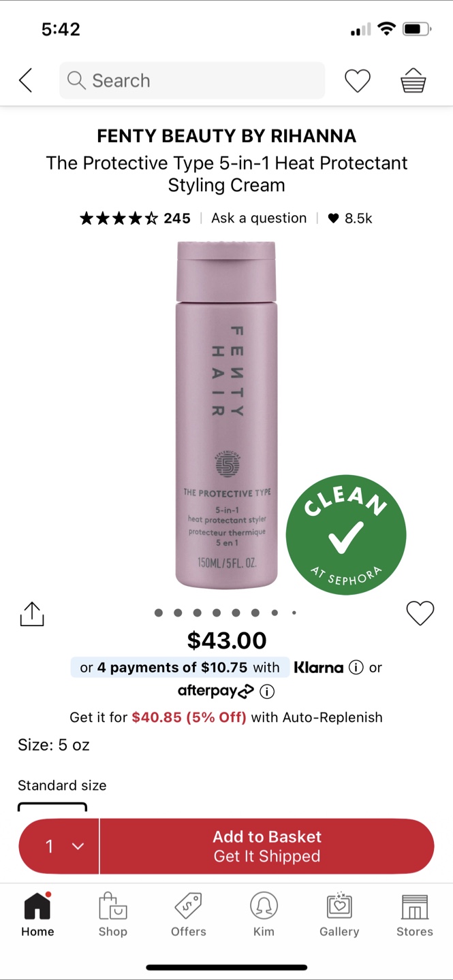Go to the Offers tab
Screen dimensions: 453x980
[188, 916]
